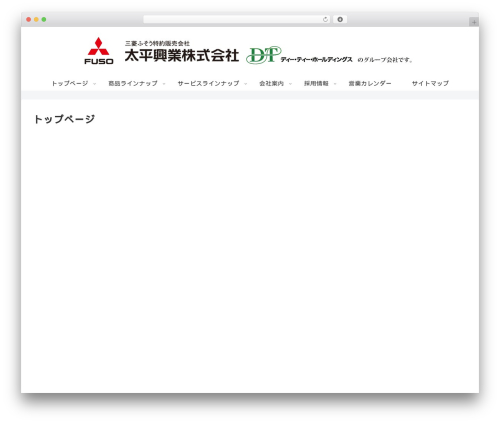Expand the 採用情報 dropdown arrow
Viewport: 500px width, 423px height.
(335, 84)
